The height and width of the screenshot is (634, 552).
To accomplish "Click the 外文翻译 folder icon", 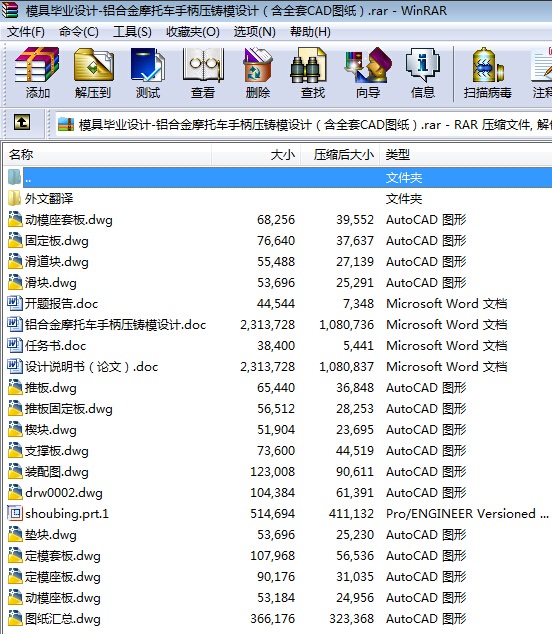I will (x=15, y=199).
